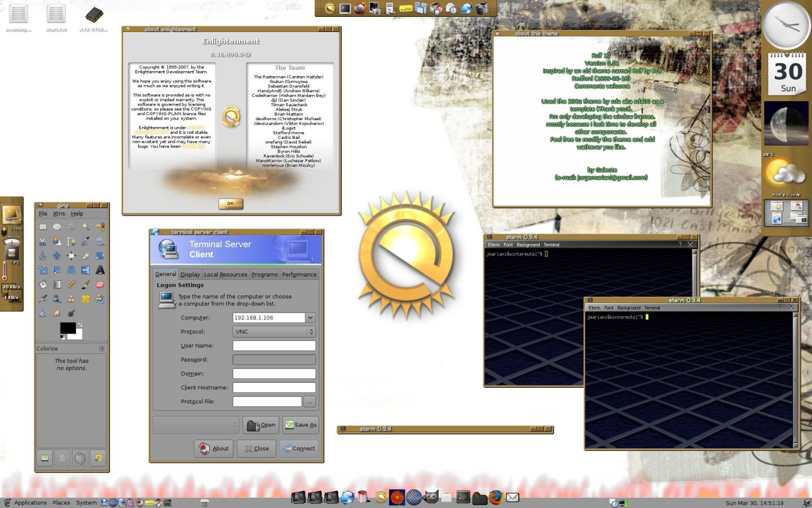
Task: Choose the Clone stamp tool in GIMP
Action: (x=71, y=299)
